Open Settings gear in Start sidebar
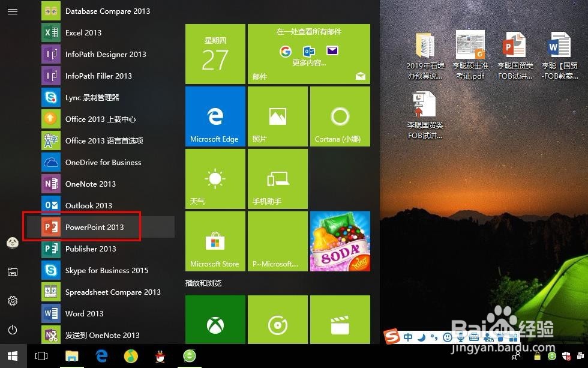Viewport: 588px width, 368px height. pos(13,301)
